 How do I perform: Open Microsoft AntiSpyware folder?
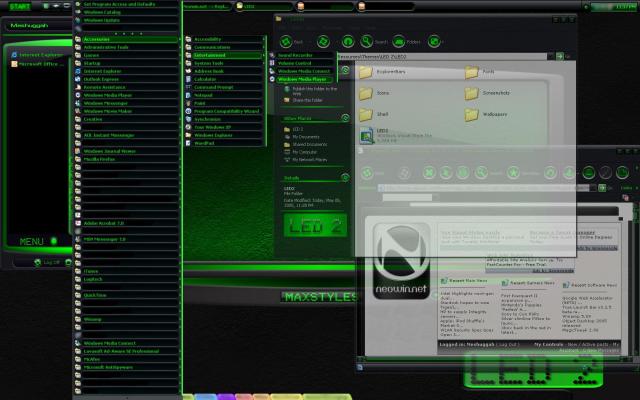point(127,367)
